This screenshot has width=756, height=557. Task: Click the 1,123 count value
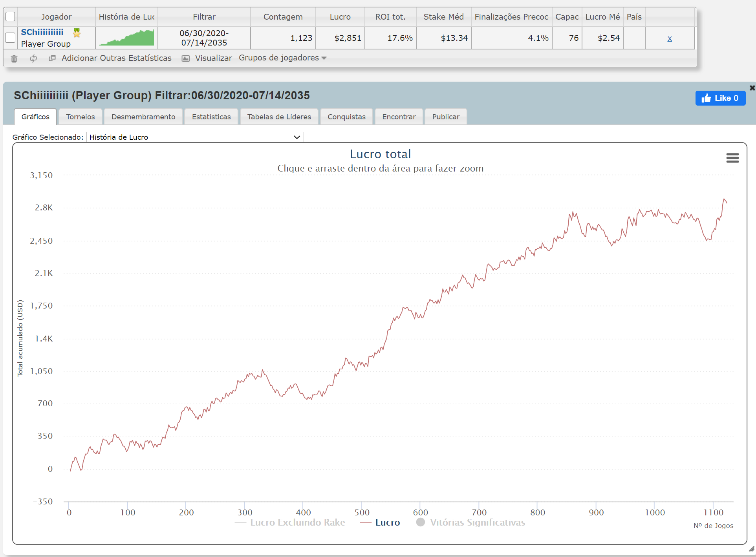coord(301,38)
